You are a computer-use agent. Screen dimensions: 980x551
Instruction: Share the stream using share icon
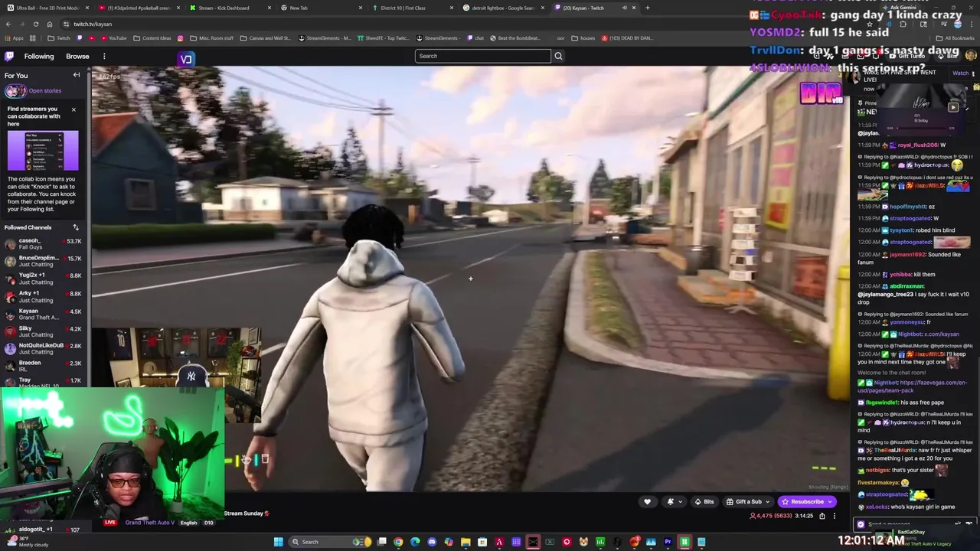[x=822, y=516]
